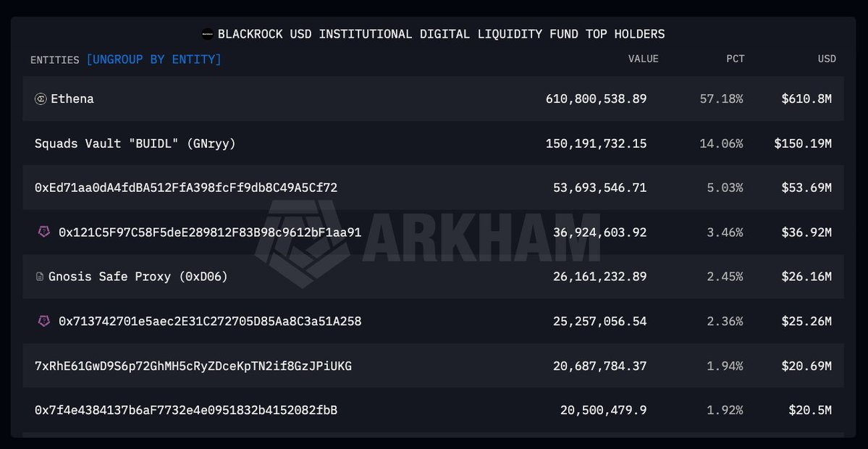Open Solana address 7xRhE61GwD9S6p72 holder
Viewport: 868px width, 449px height.
193,366
